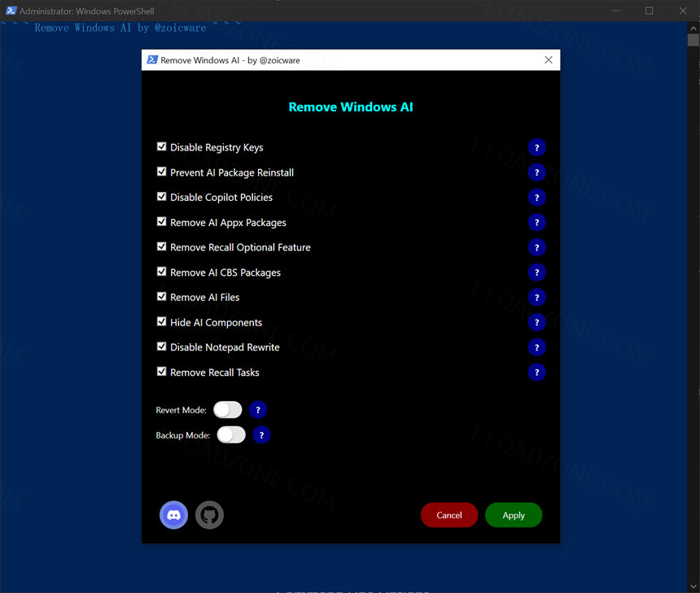
Task: Click 'Remove Windows AI - by @zoicware' title text
Action: coord(230,60)
